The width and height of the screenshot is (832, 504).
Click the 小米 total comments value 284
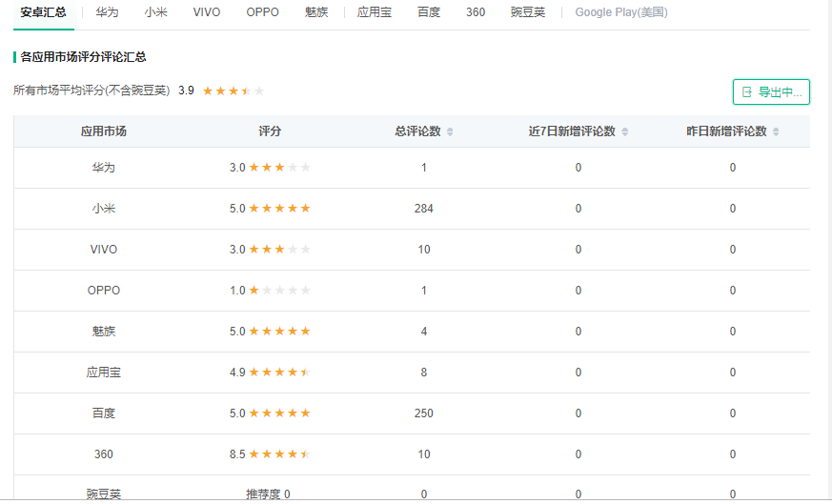coord(423,209)
